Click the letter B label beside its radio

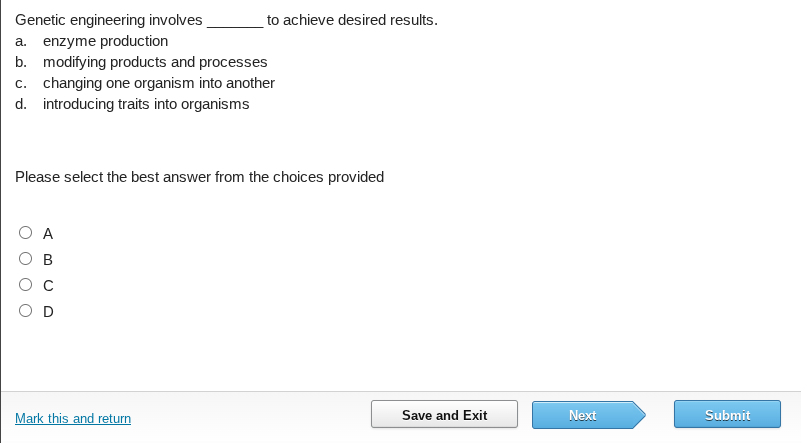point(47,260)
